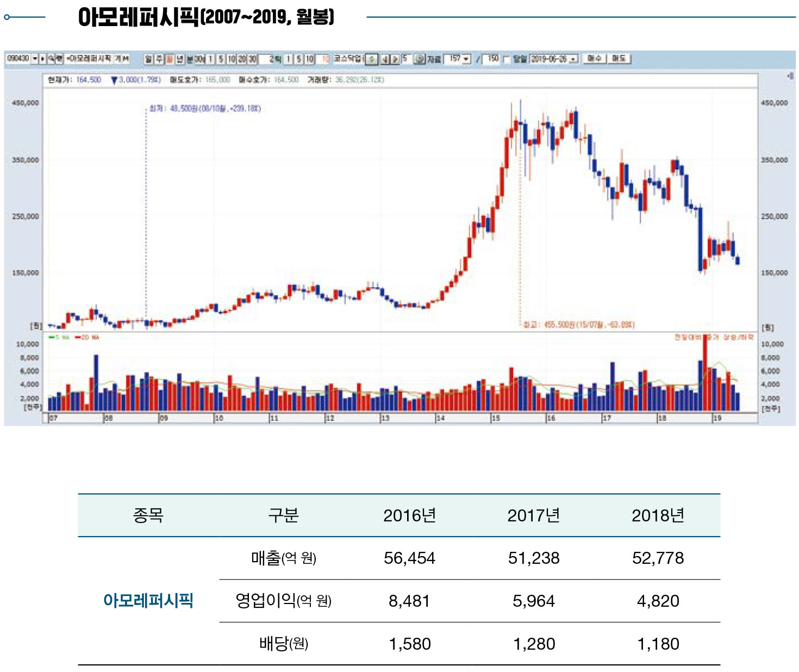Open the 자료 157 count dropdown

(466, 59)
